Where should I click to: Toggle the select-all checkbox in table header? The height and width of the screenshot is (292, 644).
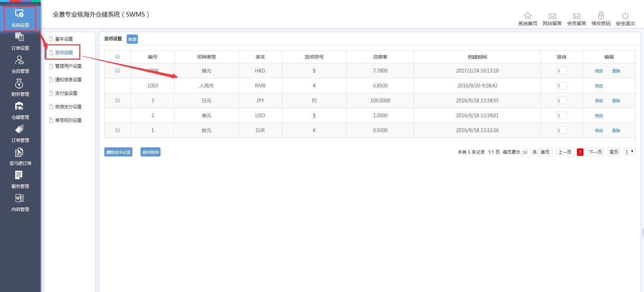[117, 57]
